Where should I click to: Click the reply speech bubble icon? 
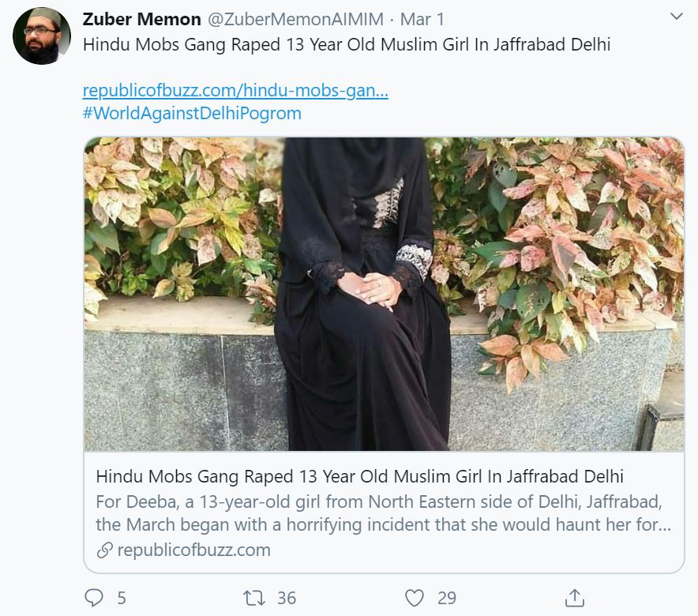[x=94, y=598]
